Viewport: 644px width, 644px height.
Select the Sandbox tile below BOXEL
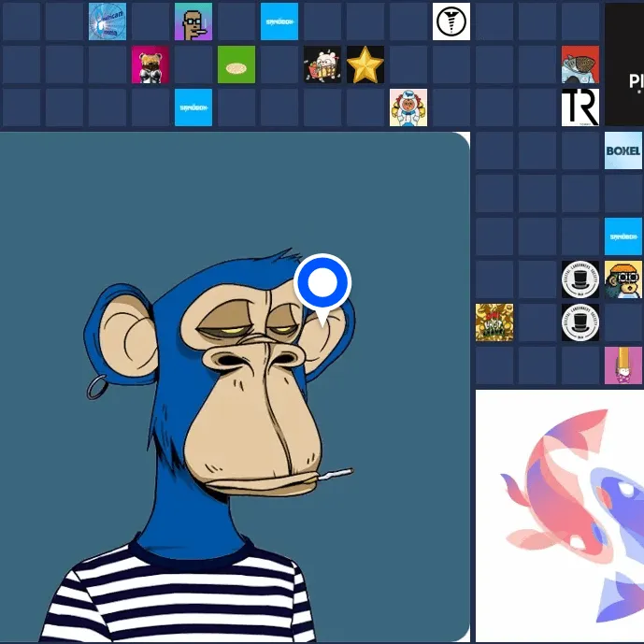pyautogui.click(x=623, y=236)
